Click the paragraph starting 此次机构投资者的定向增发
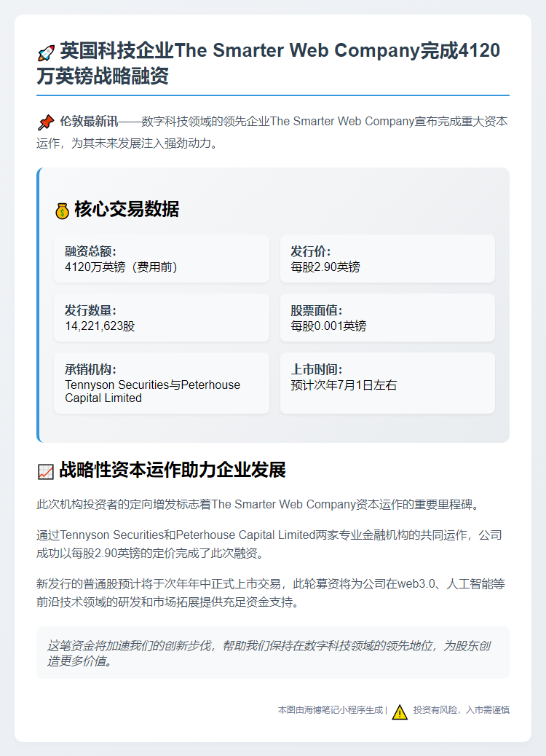 (x=258, y=504)
